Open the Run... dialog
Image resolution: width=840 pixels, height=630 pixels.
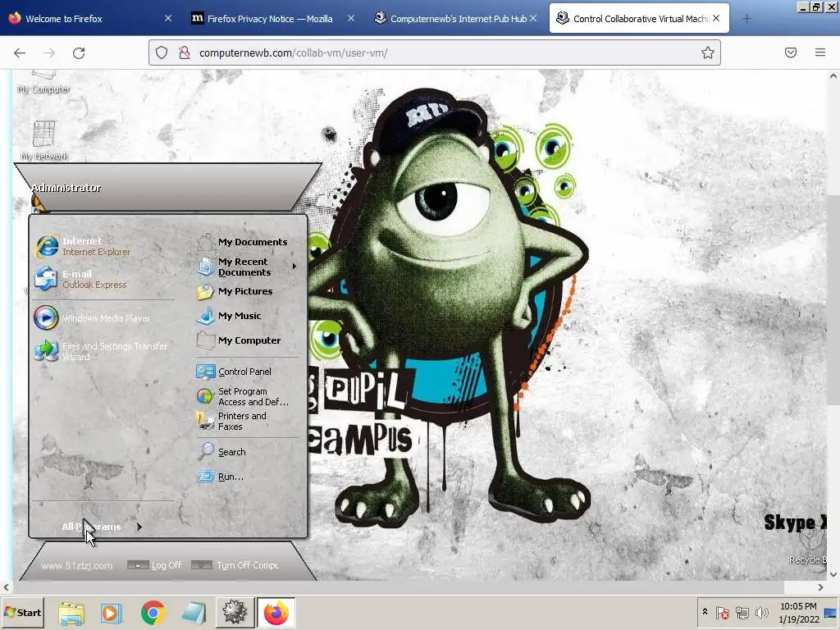click(x=221, y=477)
